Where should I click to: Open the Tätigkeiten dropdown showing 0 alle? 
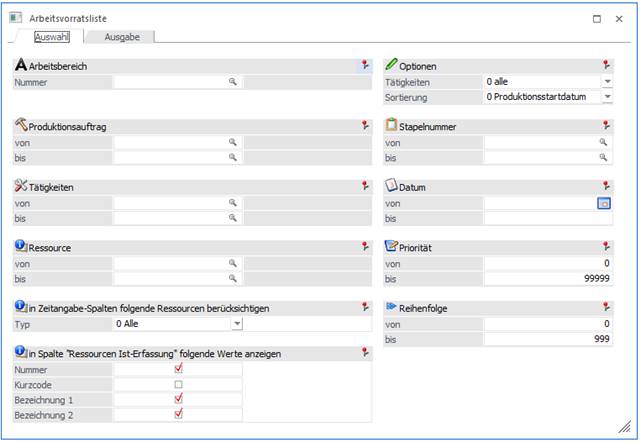click(x=607, y=82)
